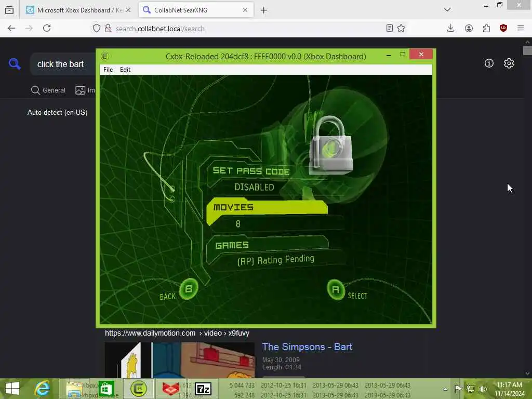Open the 7-Zip taskbar icon
The image size is (532, 399).
tap(204, 389)
